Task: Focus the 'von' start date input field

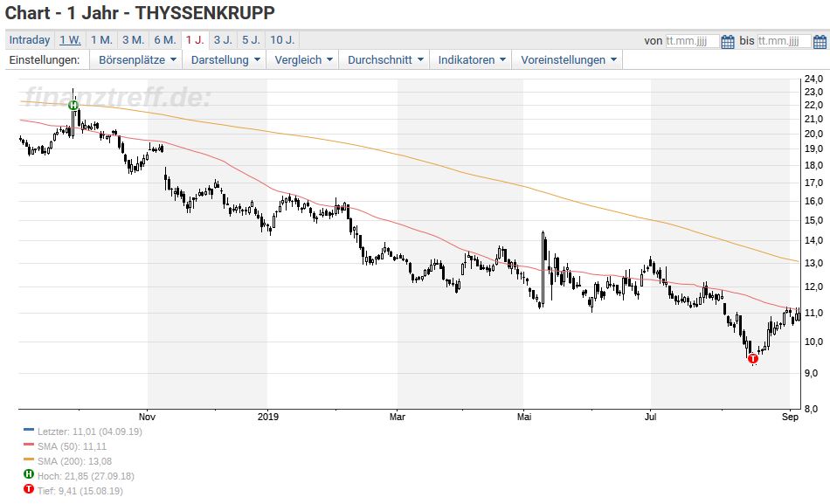Action: [692, 41]
